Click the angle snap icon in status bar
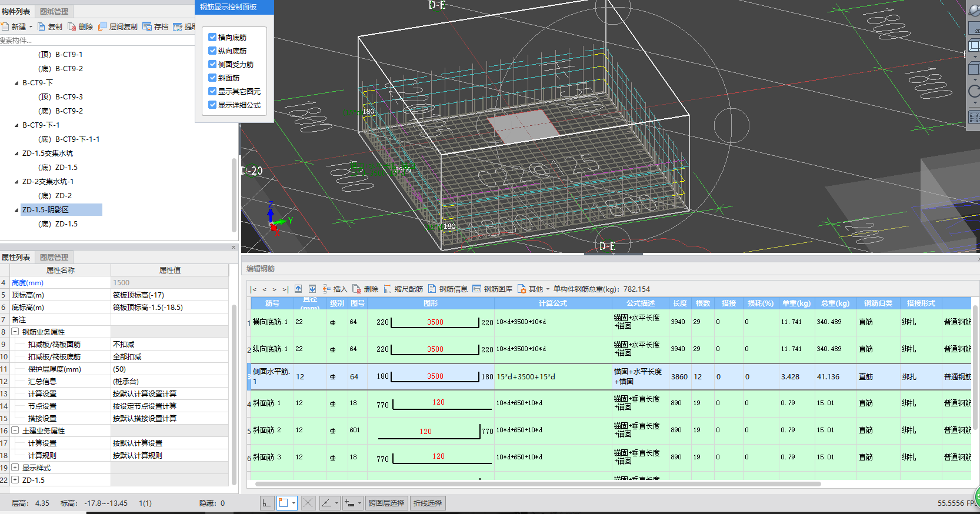 [326, 503]
